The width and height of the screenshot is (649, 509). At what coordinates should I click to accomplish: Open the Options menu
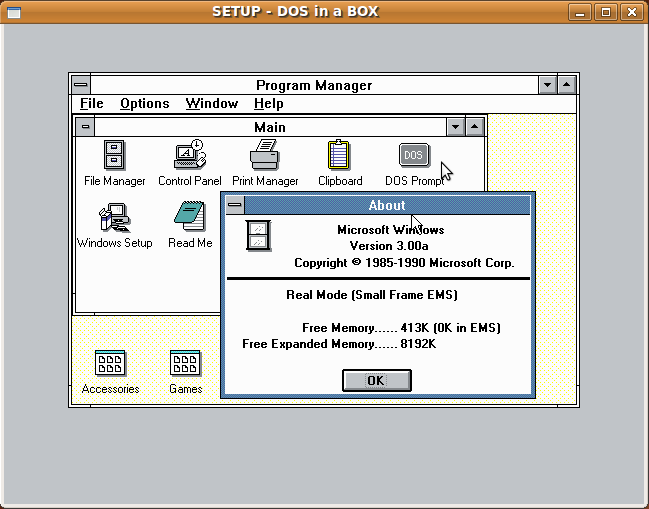pos(144,103)
